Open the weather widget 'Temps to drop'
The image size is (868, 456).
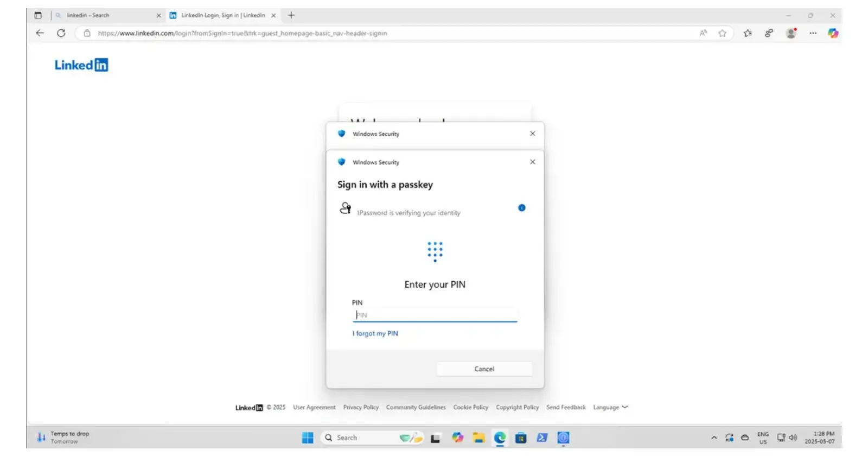click(63, 438)
